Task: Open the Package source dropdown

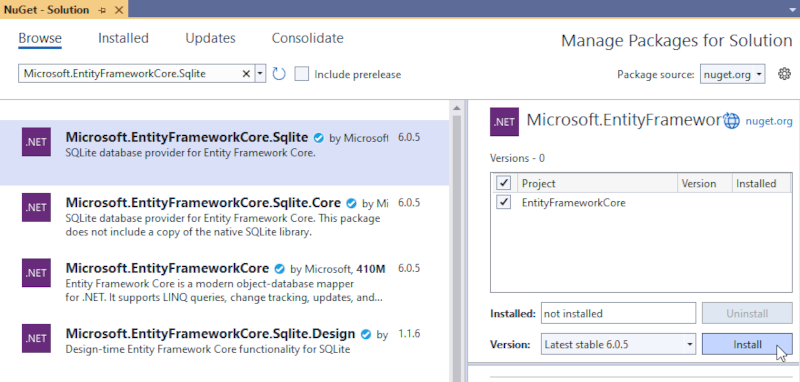Action: pyautogui.click(x=732, y=74)
